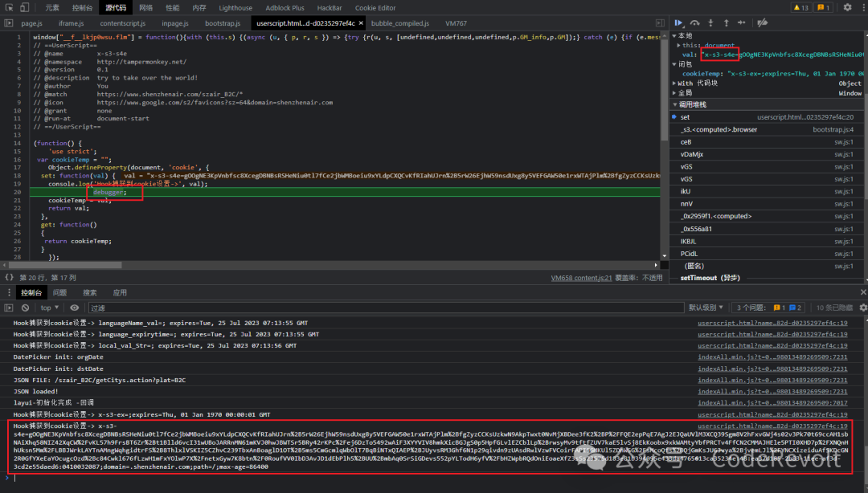Screen dimensions: 868x493
Task: Open the 应用 drawer tab
Action: [x=120, y=293]
